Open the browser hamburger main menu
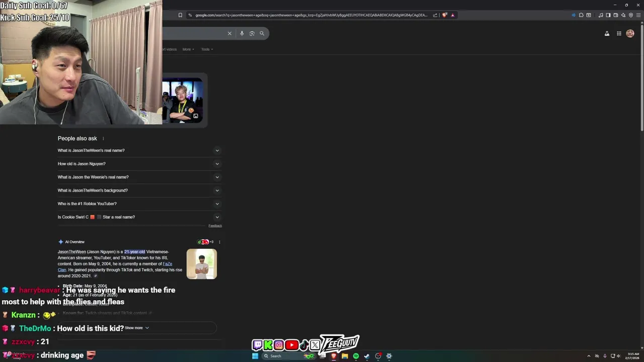Screen dimensions: 644x362 click(x=638, y=15)
